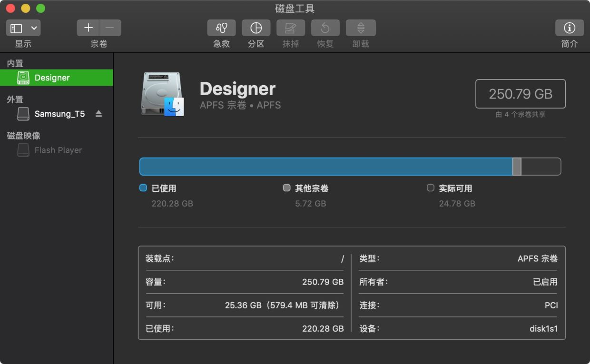Screen dimensions: 590x364
Task: Click the 连接 value PCI
Action: point(551,305)
